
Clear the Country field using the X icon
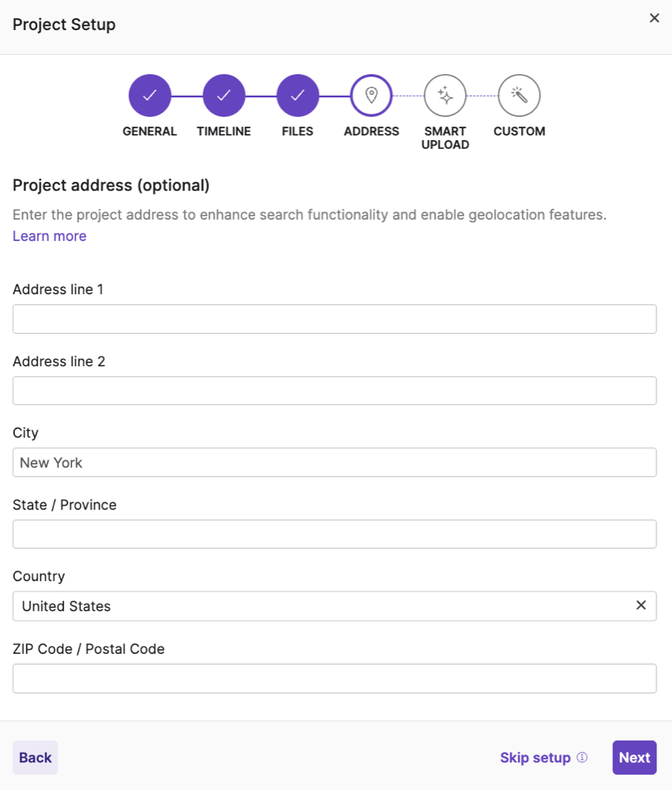pos(642,605)
